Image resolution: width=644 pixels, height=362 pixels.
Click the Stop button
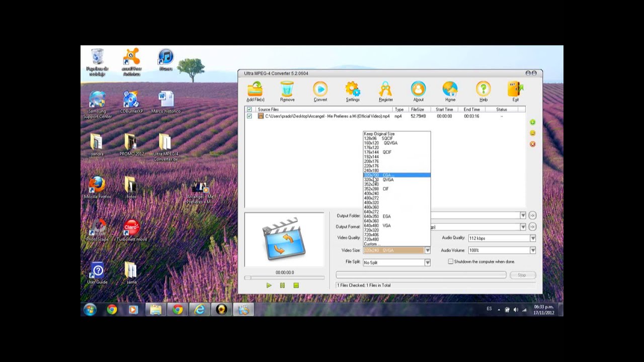[522, 275]
